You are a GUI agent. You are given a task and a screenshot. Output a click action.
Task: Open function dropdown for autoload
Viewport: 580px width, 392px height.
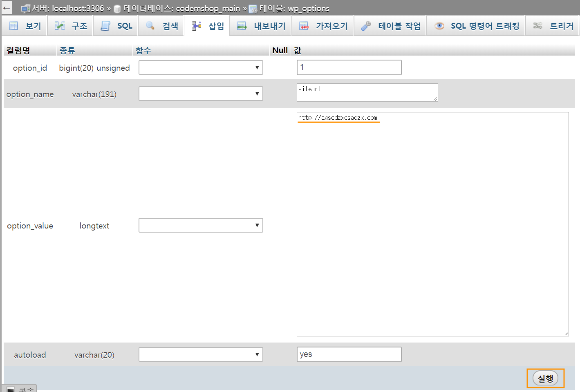coord(201,354)
